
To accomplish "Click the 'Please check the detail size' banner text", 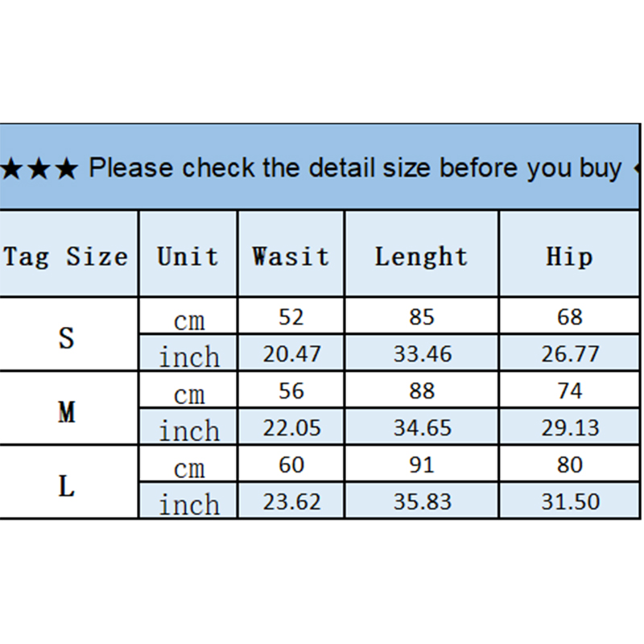I will (x=354, y=168).
